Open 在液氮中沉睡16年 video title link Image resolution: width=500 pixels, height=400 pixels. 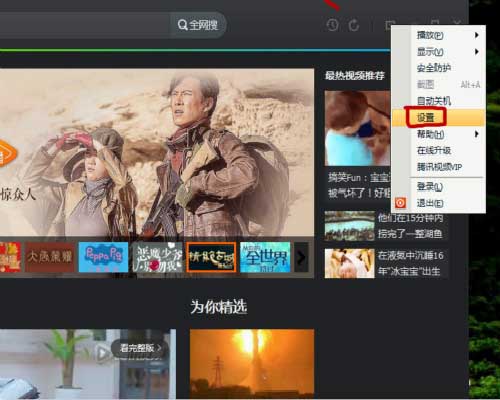[410, 263]
